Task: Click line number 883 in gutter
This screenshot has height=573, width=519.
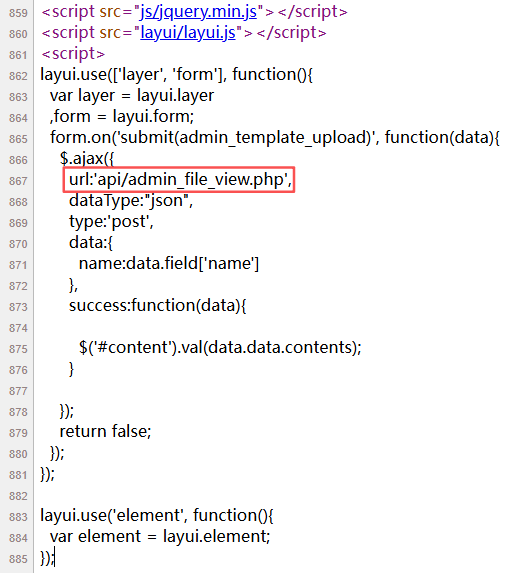Action: tap(18, 517)
